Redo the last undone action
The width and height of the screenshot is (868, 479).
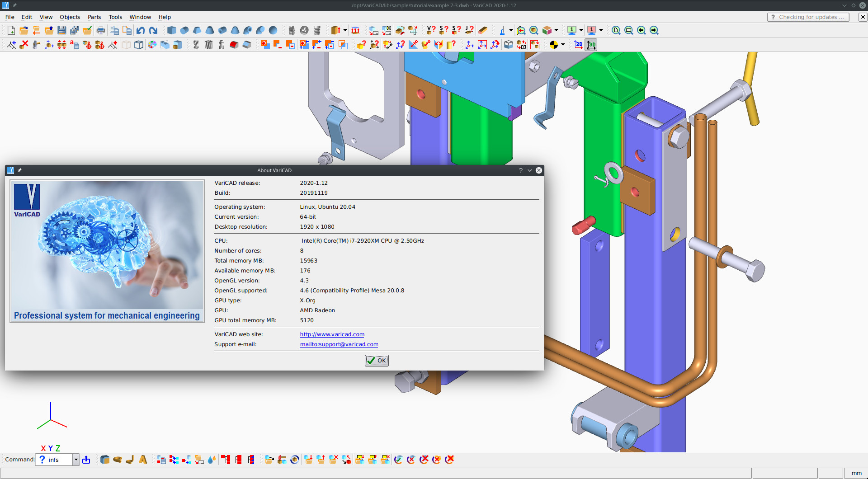click(153, 30)
